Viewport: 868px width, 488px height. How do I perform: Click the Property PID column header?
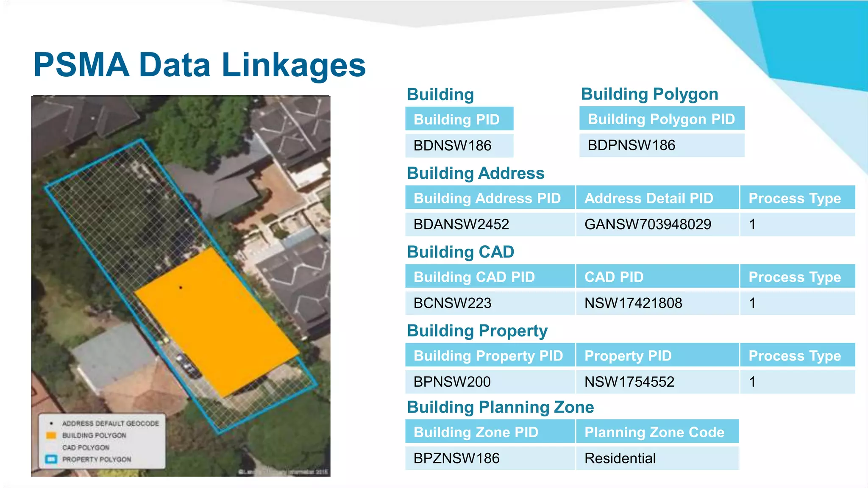(x=657, y=355)
